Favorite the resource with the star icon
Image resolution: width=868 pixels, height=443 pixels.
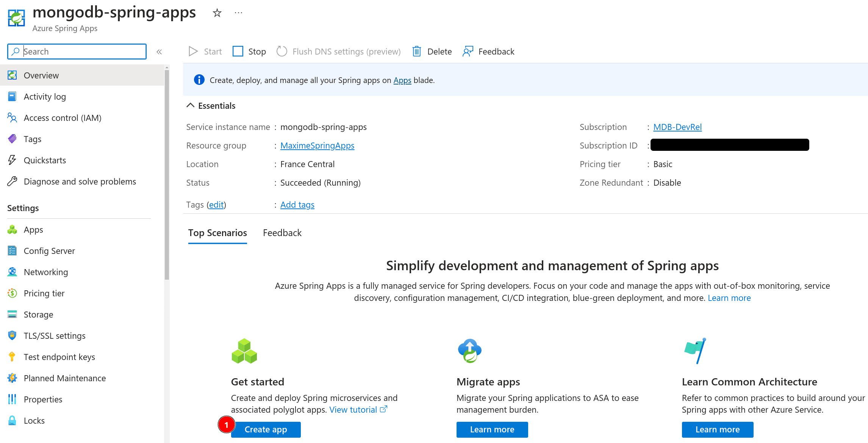217,13
